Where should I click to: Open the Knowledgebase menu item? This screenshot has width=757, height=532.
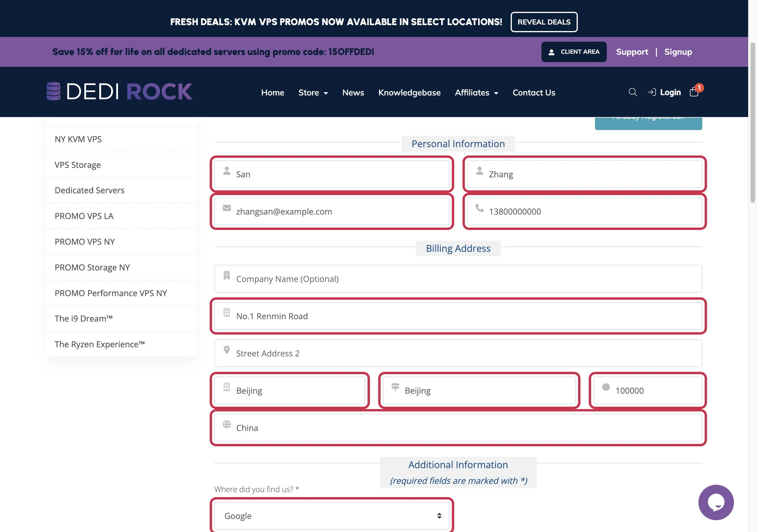pyautogui.click(x=409, y=93)
